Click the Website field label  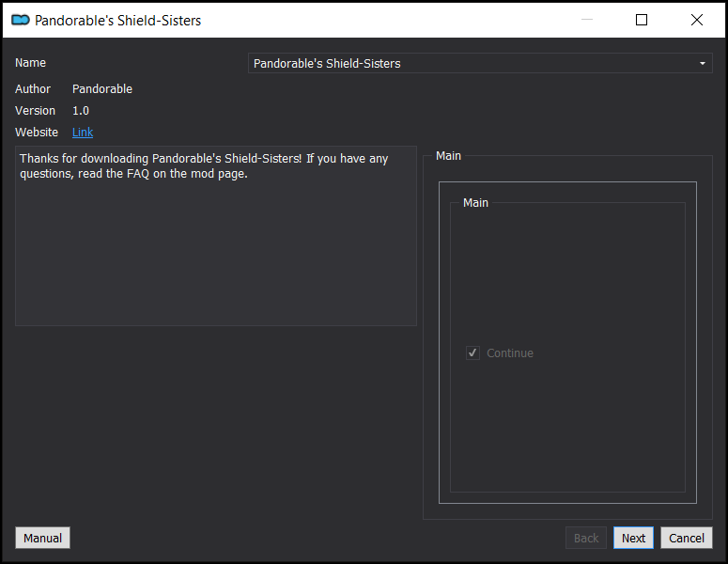click(37, 133)
